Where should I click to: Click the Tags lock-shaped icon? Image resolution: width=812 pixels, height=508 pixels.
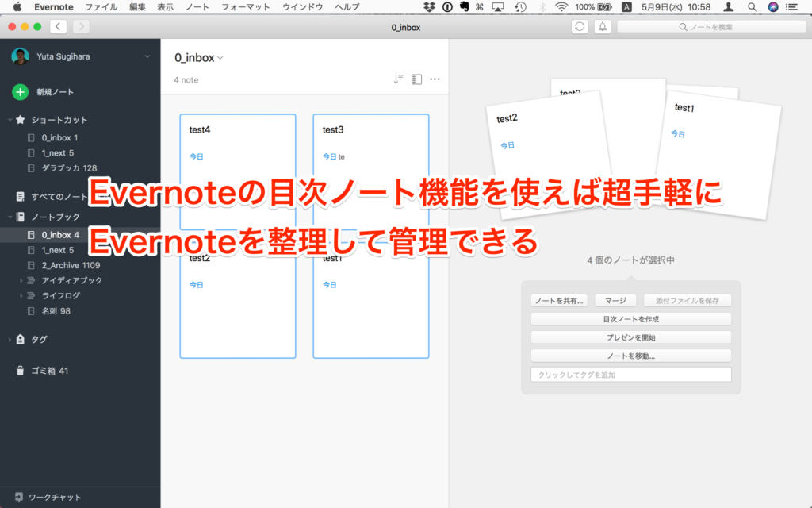click(20, 339)
